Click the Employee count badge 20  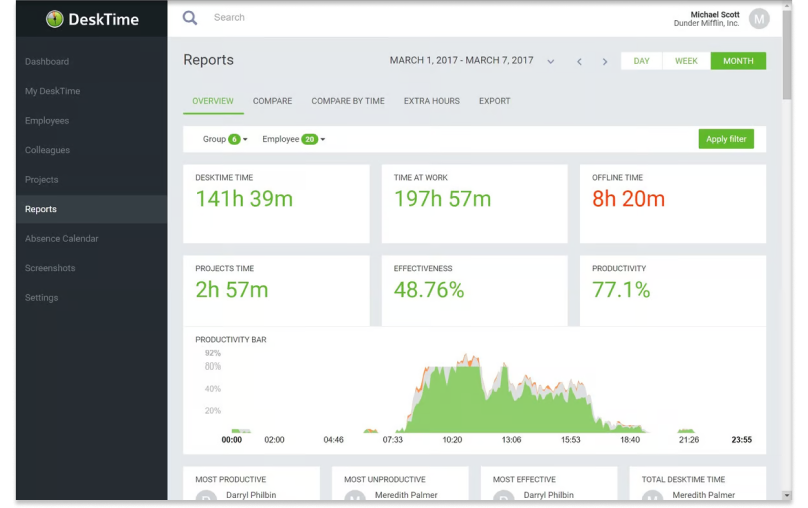point(309,139)
